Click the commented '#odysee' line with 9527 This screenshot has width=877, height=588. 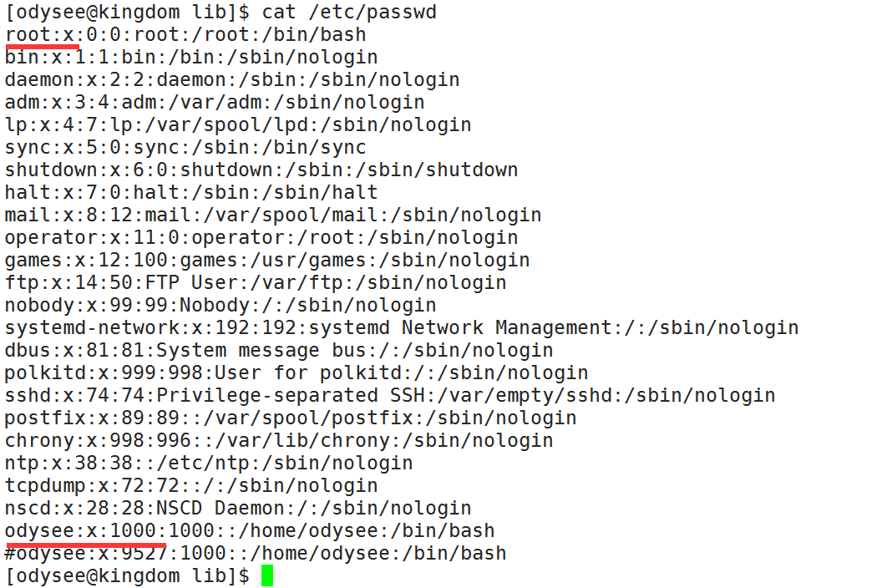256,554
